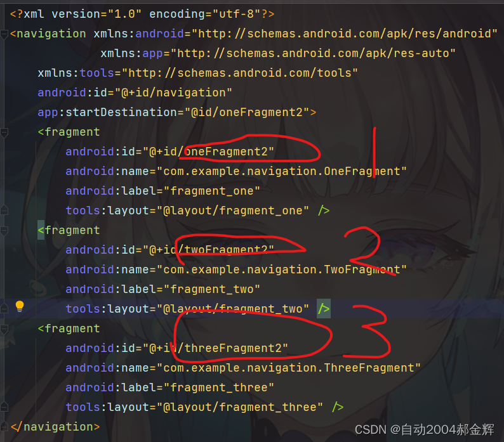Click the xml version declaration line
The image size is (504, 442).
[x=142, y=14]
